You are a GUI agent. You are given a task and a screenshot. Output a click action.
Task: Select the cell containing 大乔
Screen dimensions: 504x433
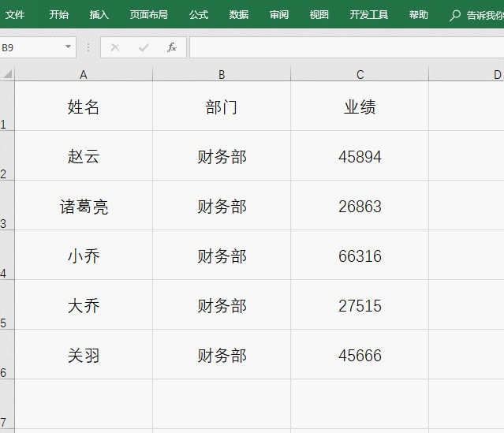84,304
